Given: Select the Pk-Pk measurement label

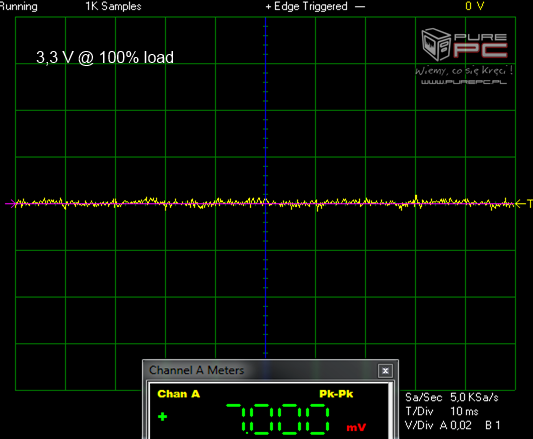Looking at the screenshot, I should pos(336,394).
